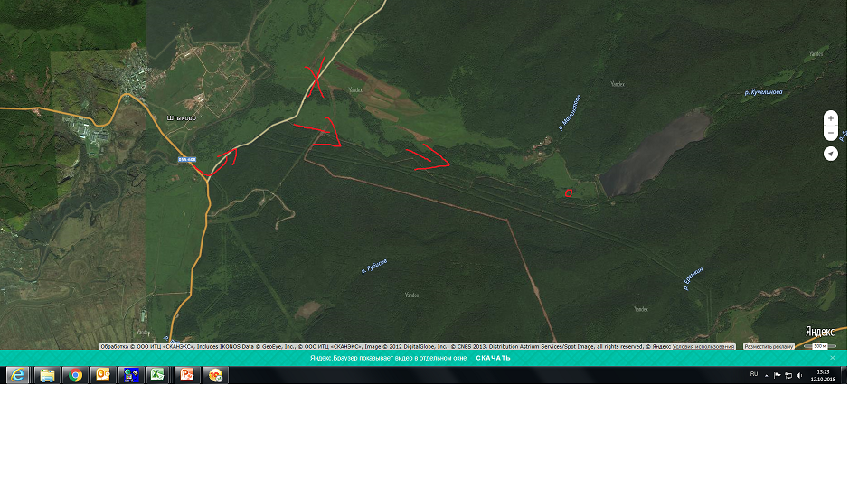The height and width of the screenshot is (488, 868).
Task: Zoom in the map with plus button
Action: (831, 118)
